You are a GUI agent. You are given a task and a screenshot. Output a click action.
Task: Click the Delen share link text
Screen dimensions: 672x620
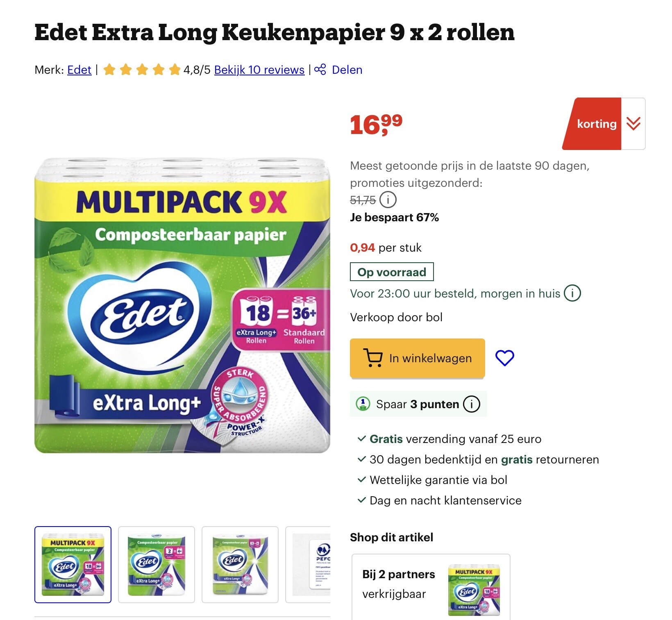point(347,70)
